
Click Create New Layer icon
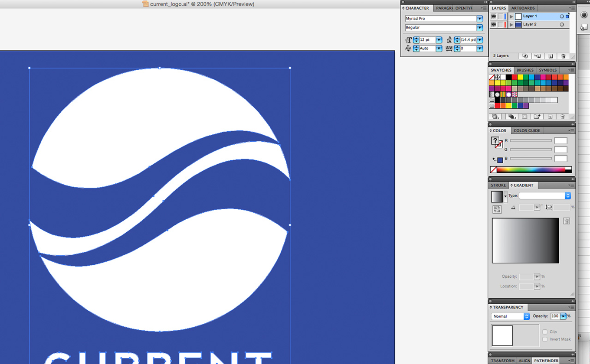click(551, 56)
